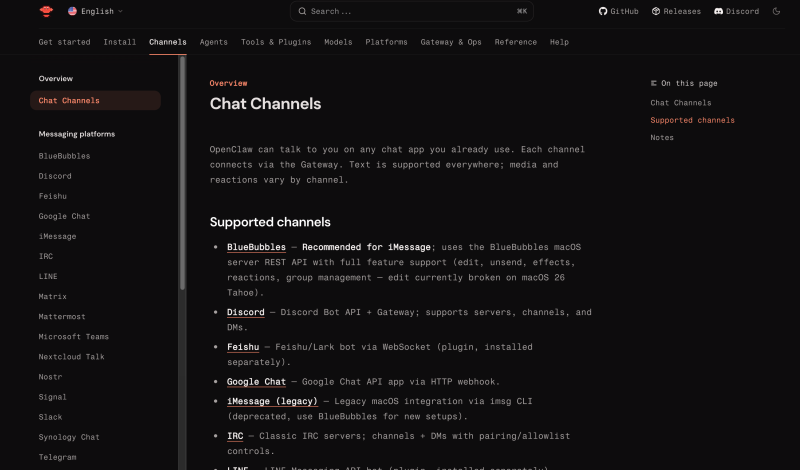
Task: Open the GitHub link
Action: click(x=618, y=11)
